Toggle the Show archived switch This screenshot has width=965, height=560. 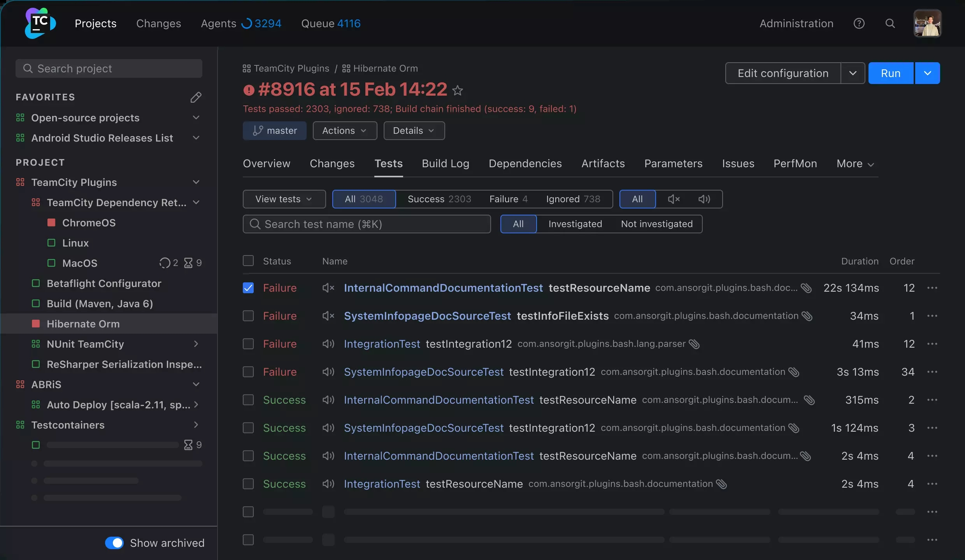[114, 542]
